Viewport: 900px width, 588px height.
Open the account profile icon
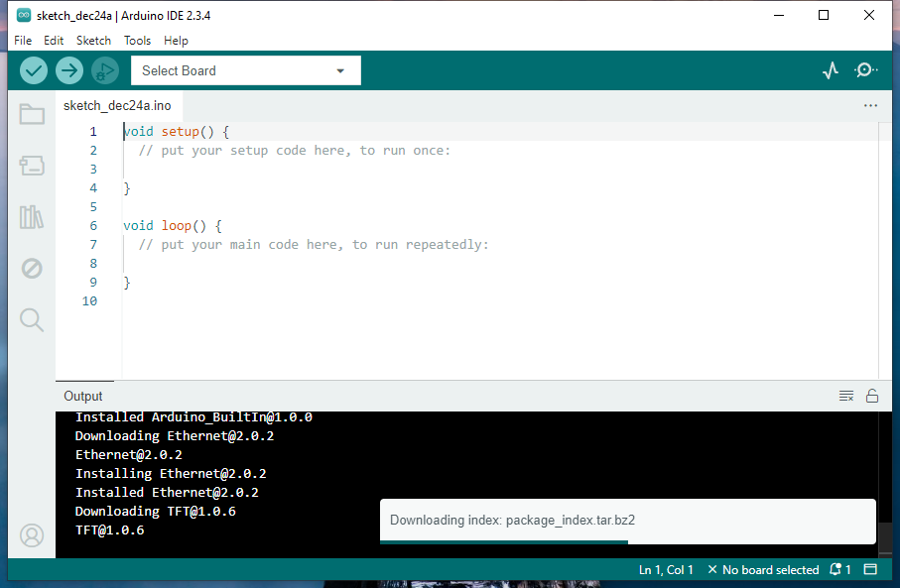click(32, 535)
